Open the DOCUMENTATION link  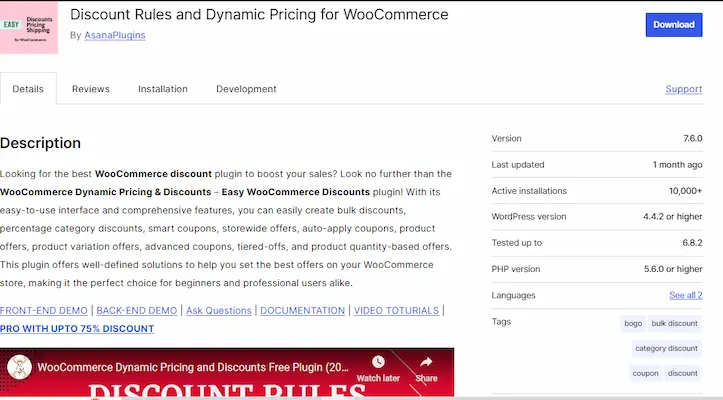pos(302,311)
